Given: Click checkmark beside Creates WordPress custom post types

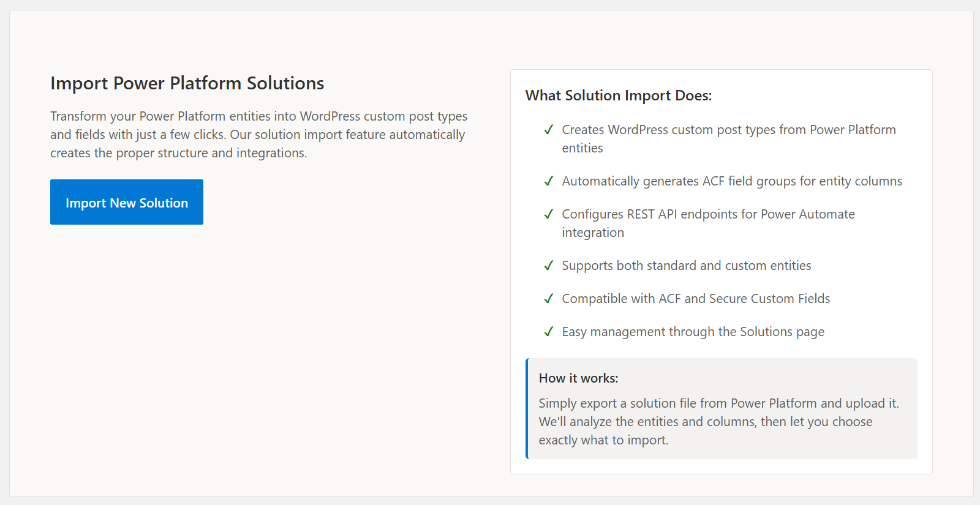Looking at the screenshot, I should [549, 130].
